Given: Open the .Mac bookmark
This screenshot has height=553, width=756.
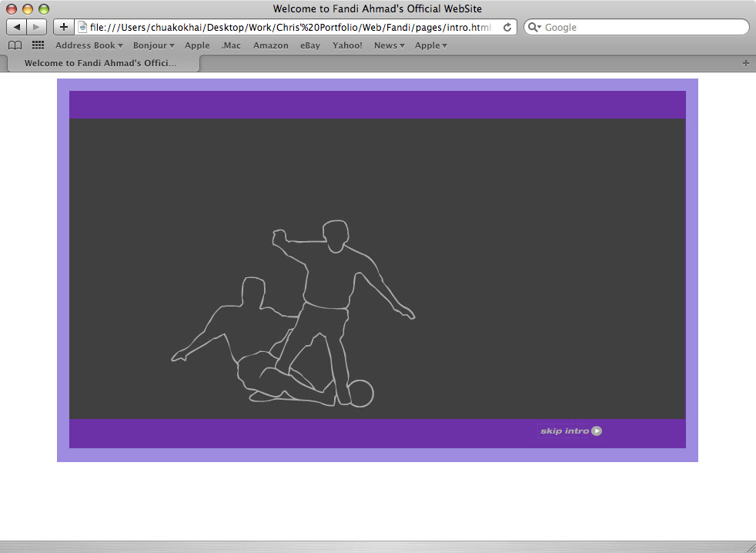Looking at the screenshot, I should (x=231, y=45).
